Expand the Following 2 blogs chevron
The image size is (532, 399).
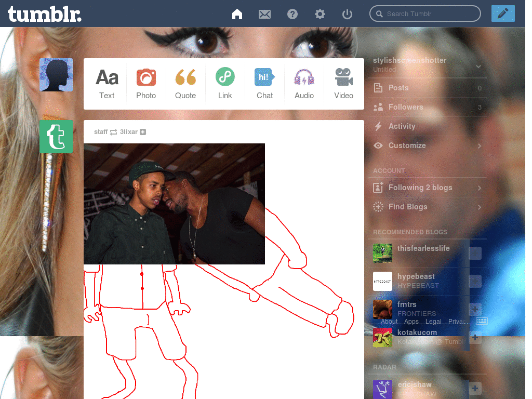[x=480, y=188]
